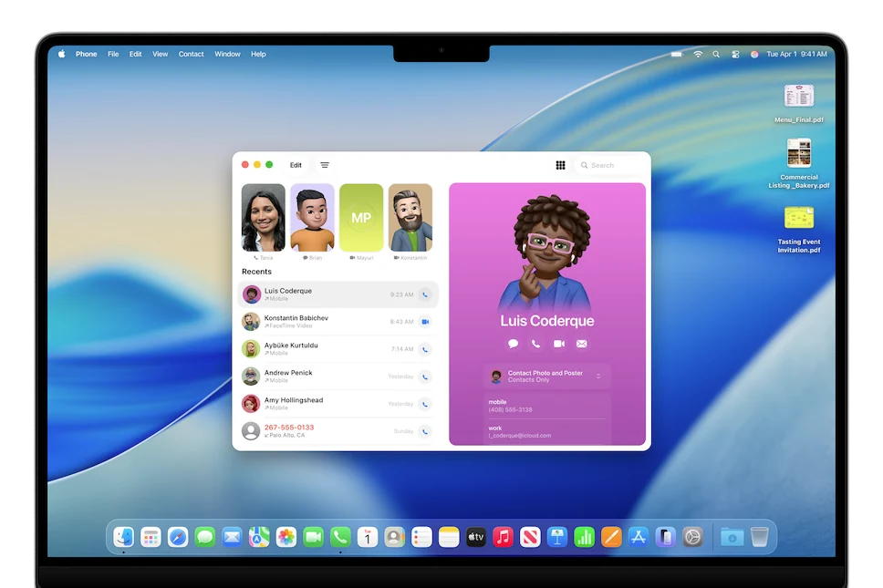Click the mail envelope icon on Luis Coderque's card

(x=582, y=344)
